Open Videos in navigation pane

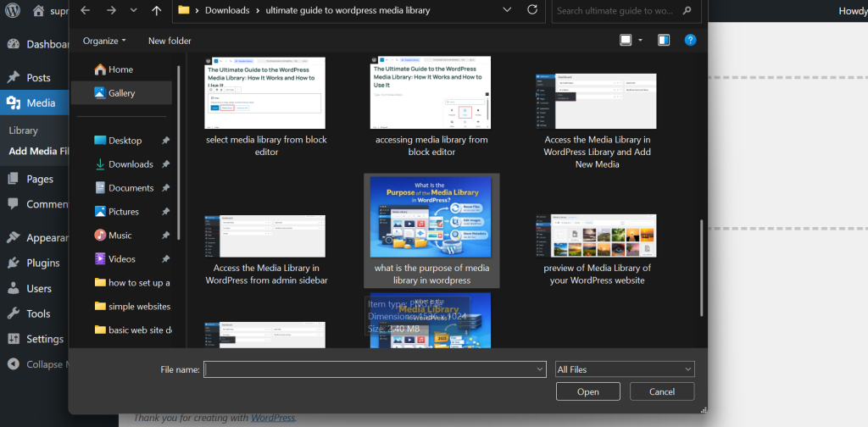(x=114, y=259)
